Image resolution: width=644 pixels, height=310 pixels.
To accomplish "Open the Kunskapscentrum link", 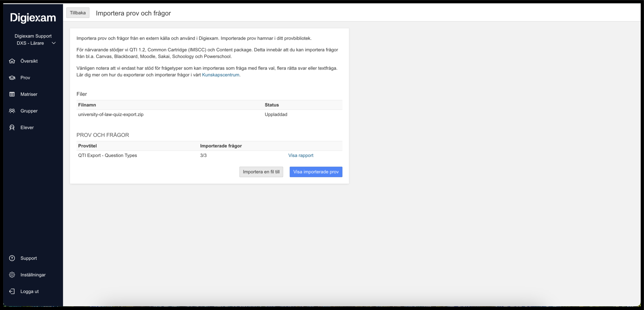I will [220, 75].
